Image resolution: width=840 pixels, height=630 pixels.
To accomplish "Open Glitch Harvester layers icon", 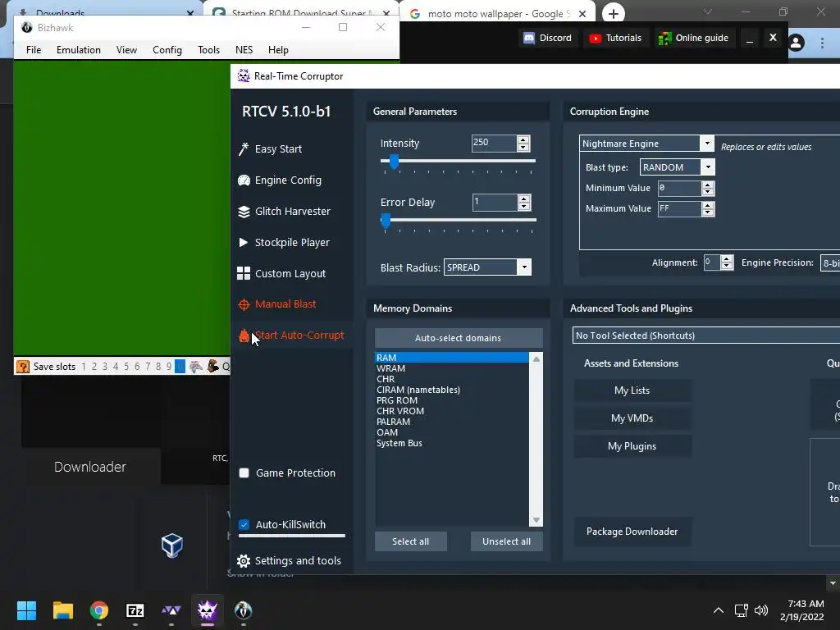I will coord(244,212).
